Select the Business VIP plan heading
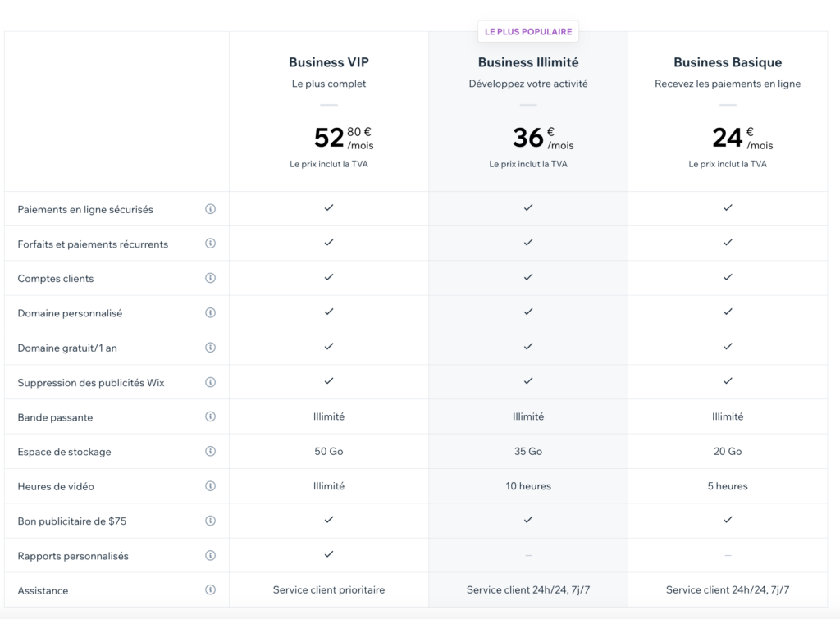The width and height of the screenshot is (840, 619). [328, 62]
